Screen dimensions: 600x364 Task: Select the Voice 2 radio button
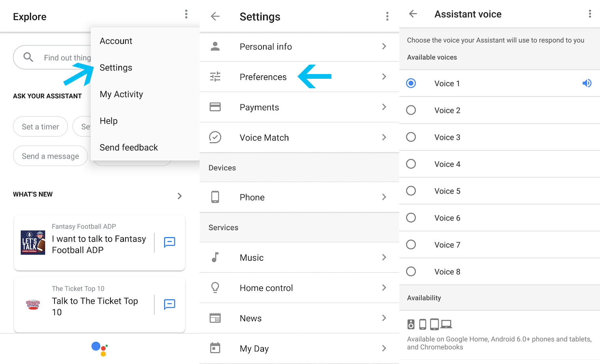(411, 110)
